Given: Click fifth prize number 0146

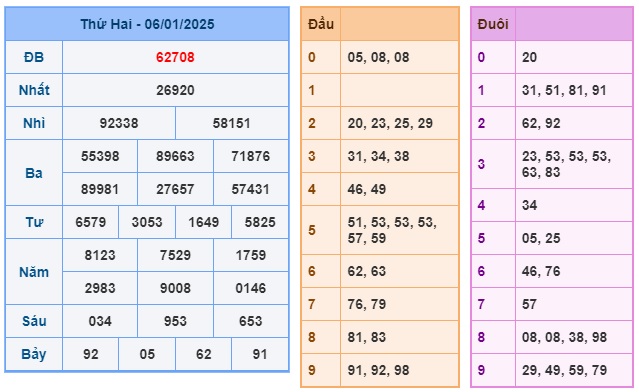Looking at the screenshot, I should [250, 288].
